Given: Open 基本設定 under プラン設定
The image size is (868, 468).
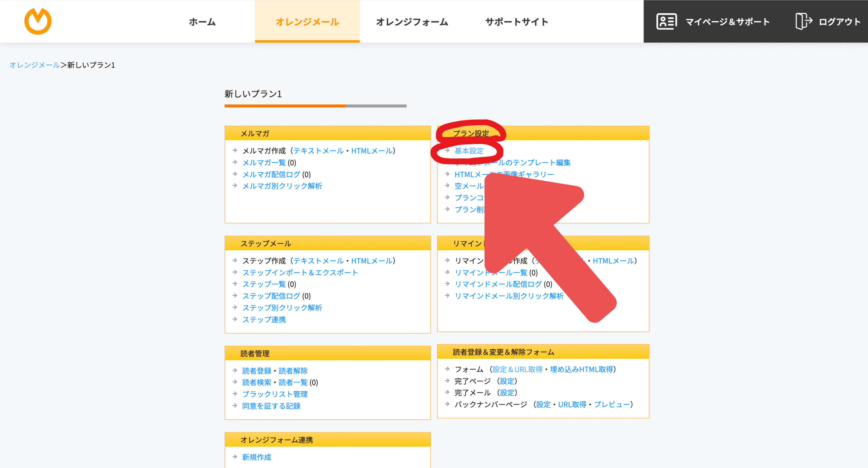Looking at the screenshot, I should tap(469, 151).
